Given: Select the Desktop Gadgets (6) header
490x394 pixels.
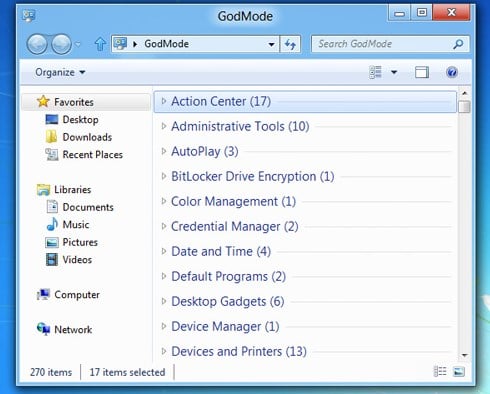Looking at the screenshot, I should (228, 302).
